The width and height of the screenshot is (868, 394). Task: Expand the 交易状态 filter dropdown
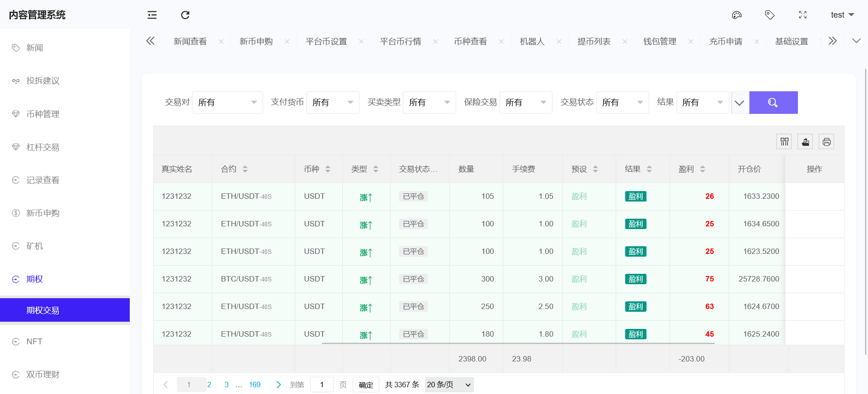[622, 103]
